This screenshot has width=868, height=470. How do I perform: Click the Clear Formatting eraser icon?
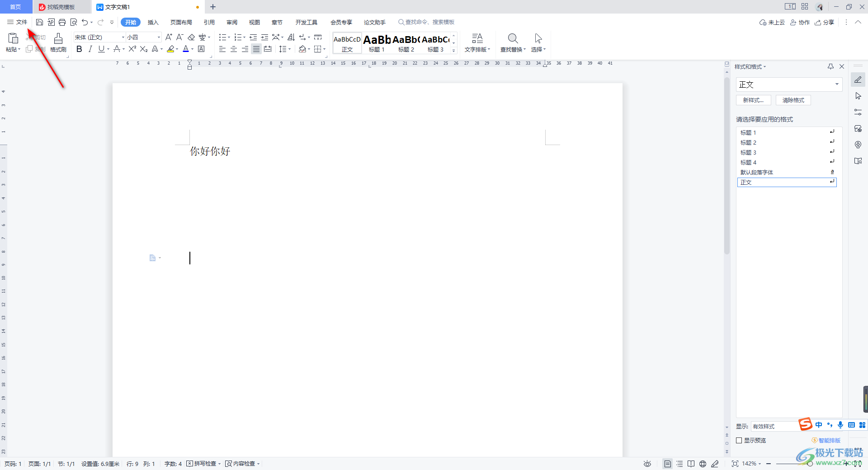click(191, 37)
